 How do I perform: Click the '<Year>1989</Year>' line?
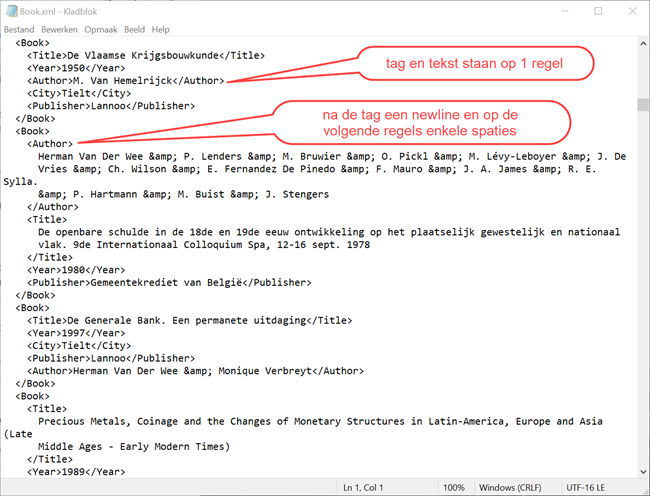coord(76,472)
